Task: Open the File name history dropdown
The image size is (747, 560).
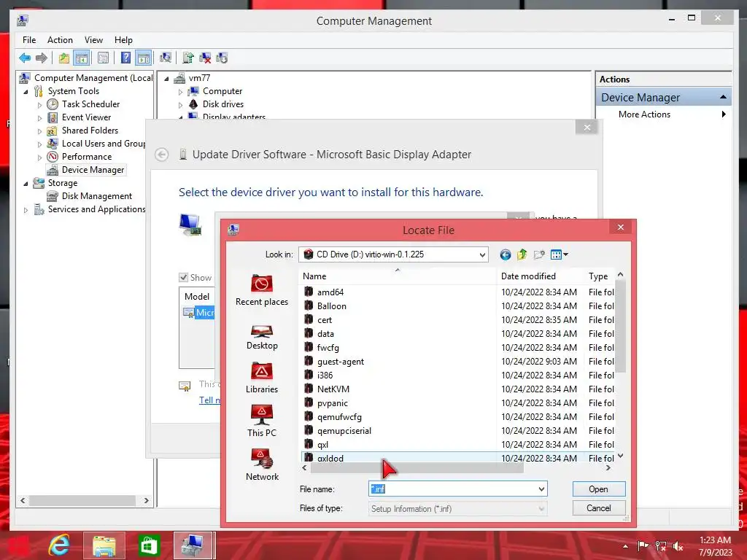Action: click(x=542, y=489)
